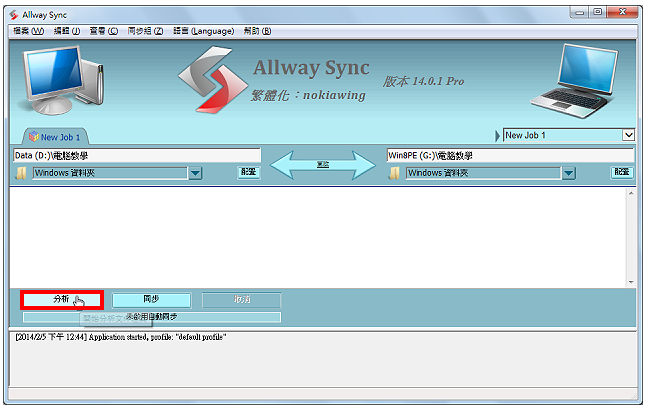Click the 分析 (Analyze) button
653x408 pixels.
coord(62,299)
